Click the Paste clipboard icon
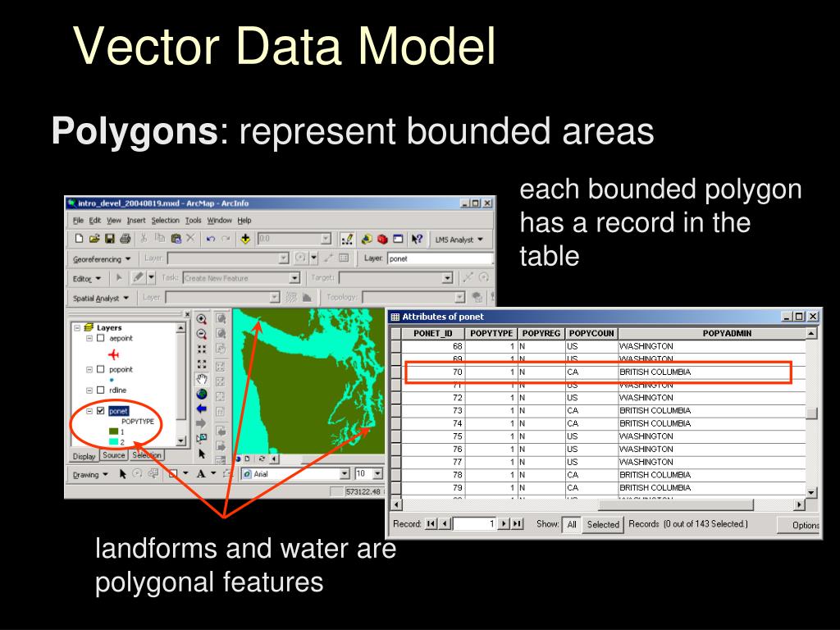Image resolution: width=840 pixels, height=630 pixels. click(176, 239)
